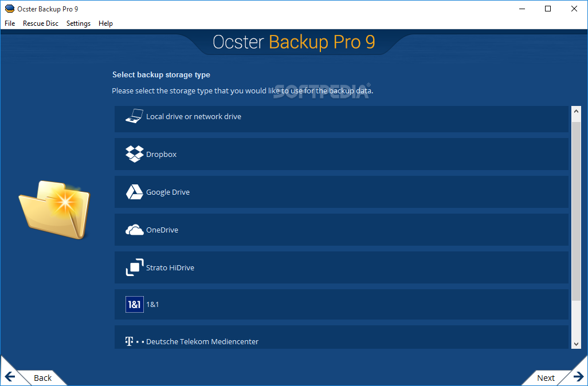Click the scroll down arrow of storage list
The height and width of the screenshot is (386, 588).
pos(576,344)
